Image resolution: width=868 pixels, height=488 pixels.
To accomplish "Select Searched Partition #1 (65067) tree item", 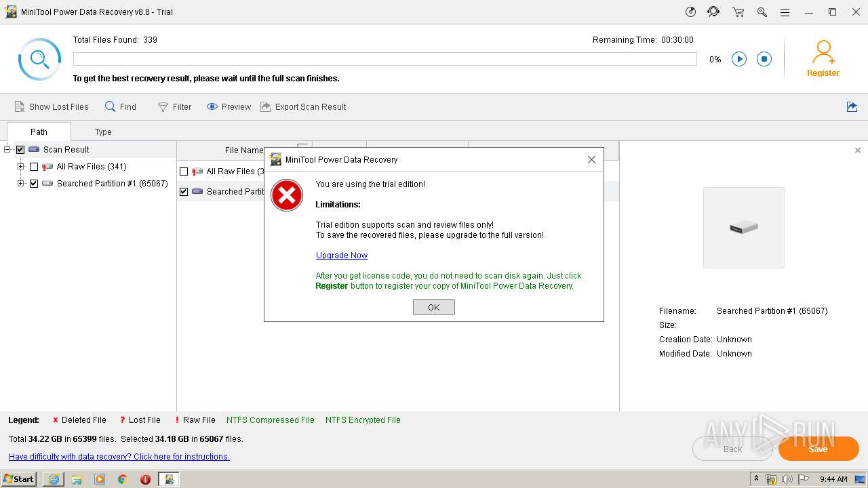I will point(112,184).
